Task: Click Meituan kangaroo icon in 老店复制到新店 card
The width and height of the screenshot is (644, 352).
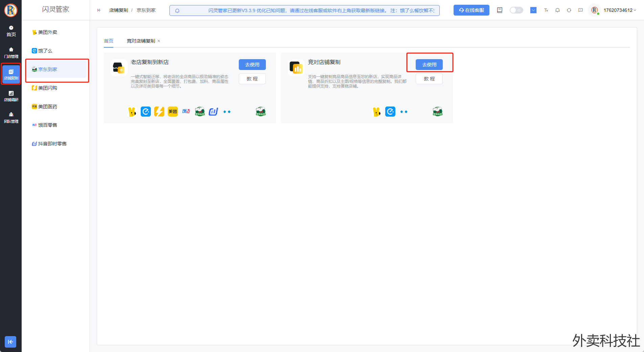Action: tap(132, 112)
